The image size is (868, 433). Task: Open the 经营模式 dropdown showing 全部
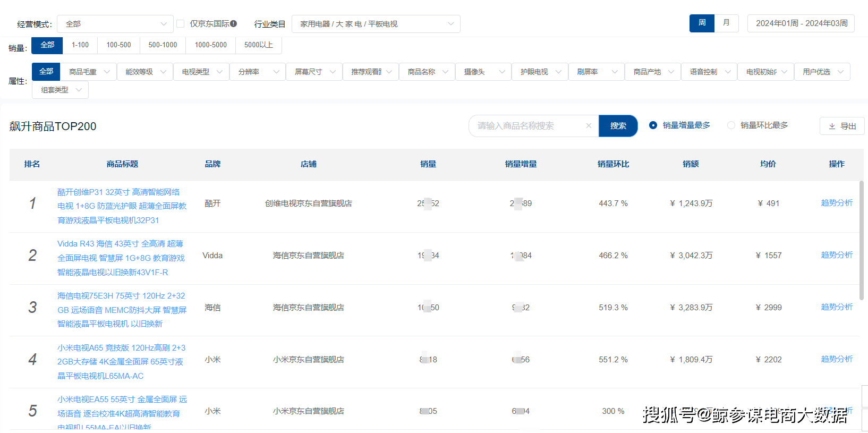point(115,24)
